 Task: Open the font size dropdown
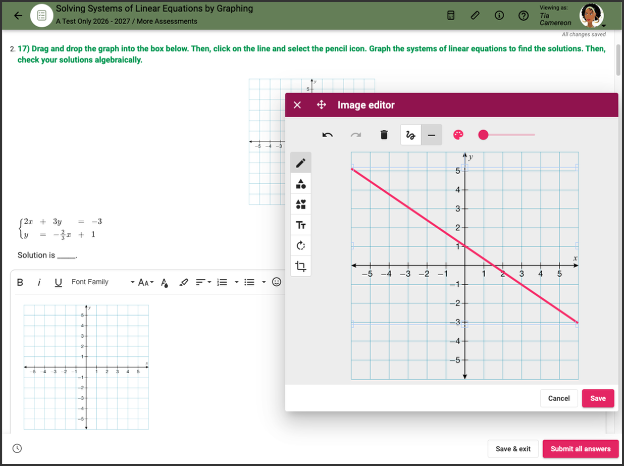click(146, 282)
